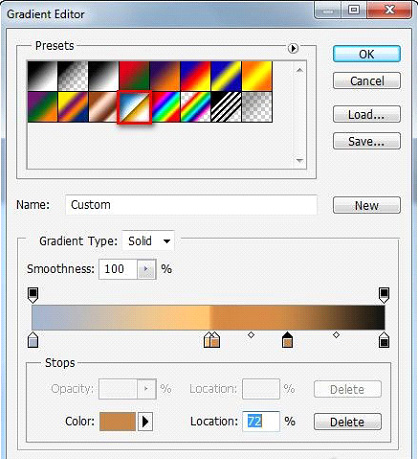This screenshot has height=459, width=418.
Task: Click midpoint diamond left of the active stop
Action: click(251, 335)
